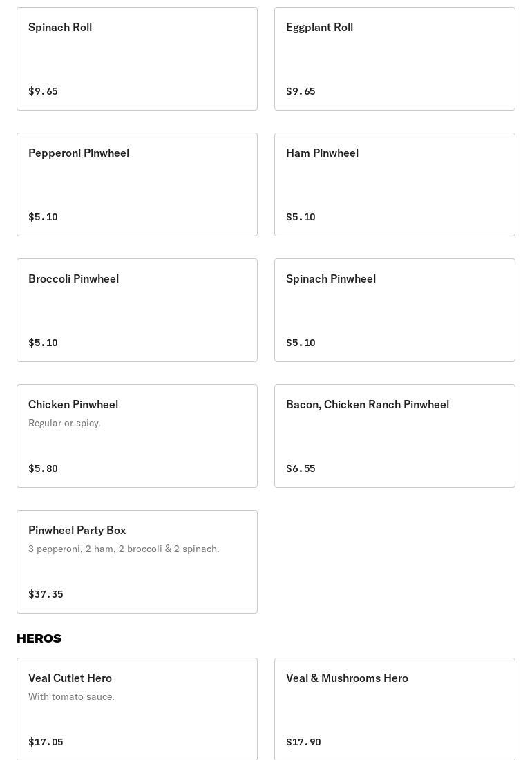
Task: Click the Chicken Pinwheel title
Action: pyautogui.click(x=73, y=404)
